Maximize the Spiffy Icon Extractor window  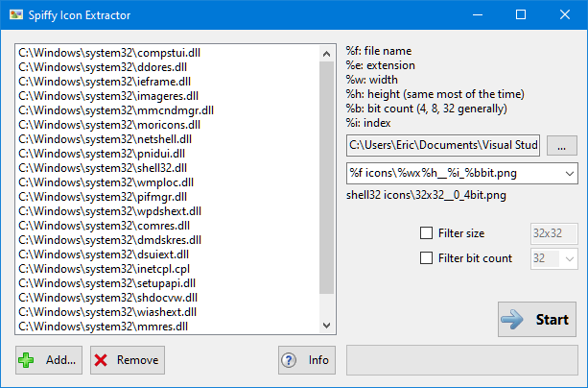pos(521,14)
